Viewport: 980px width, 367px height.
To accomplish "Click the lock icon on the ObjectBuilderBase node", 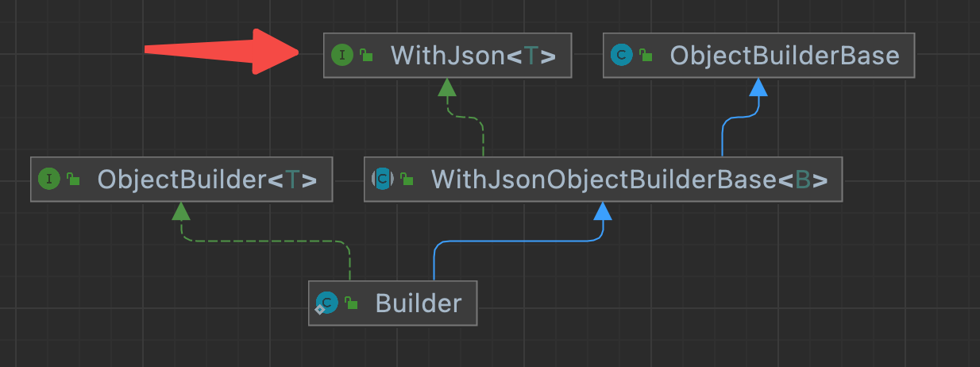I will point(646,55).
